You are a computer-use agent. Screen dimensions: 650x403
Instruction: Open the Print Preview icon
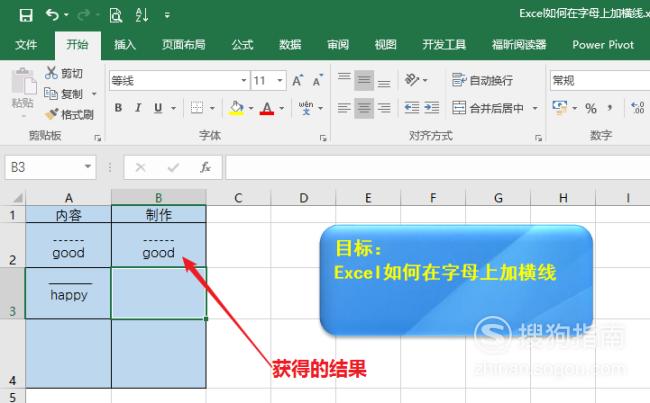coord(116,15)
